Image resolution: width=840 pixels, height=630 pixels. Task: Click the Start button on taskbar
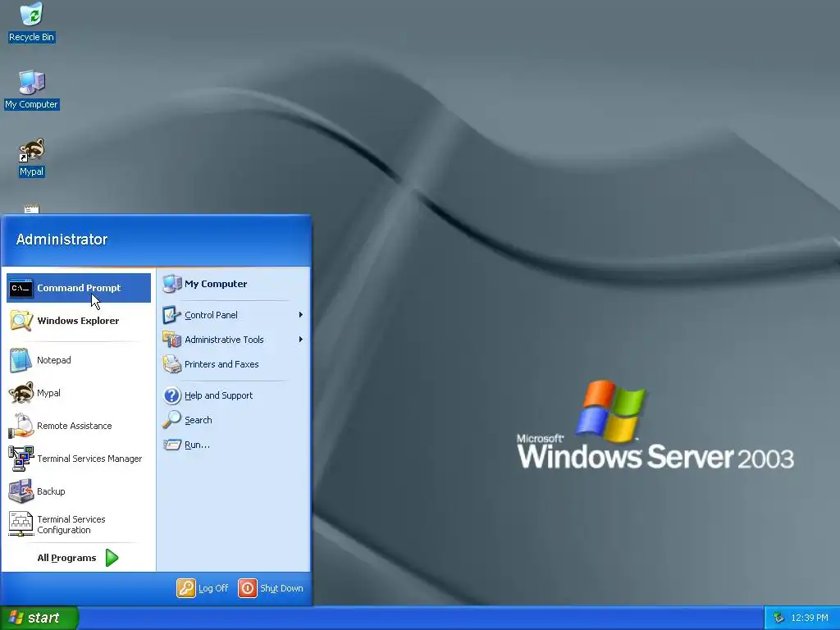coord(39,619)
